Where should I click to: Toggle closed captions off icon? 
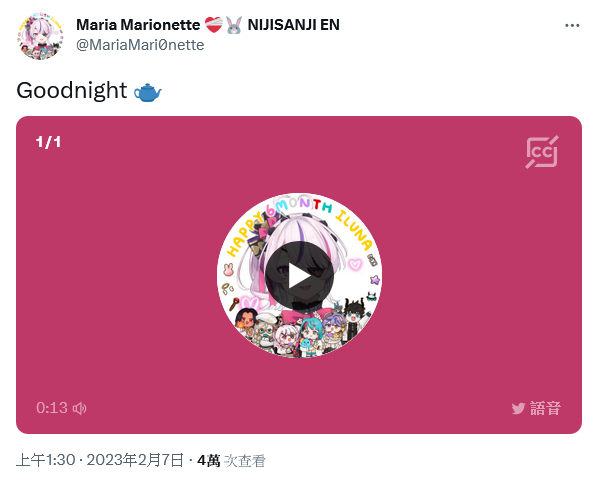tap(542, 152)
